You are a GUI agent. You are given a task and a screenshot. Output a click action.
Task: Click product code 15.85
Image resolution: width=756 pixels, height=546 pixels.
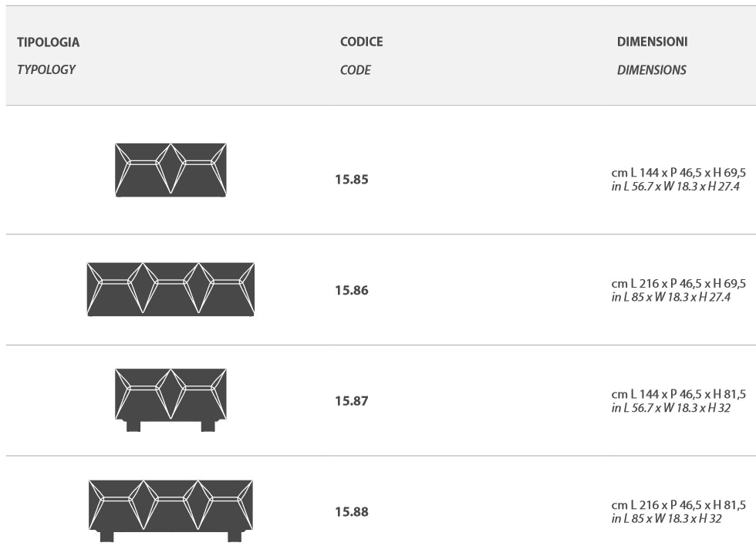pos(352,180)
